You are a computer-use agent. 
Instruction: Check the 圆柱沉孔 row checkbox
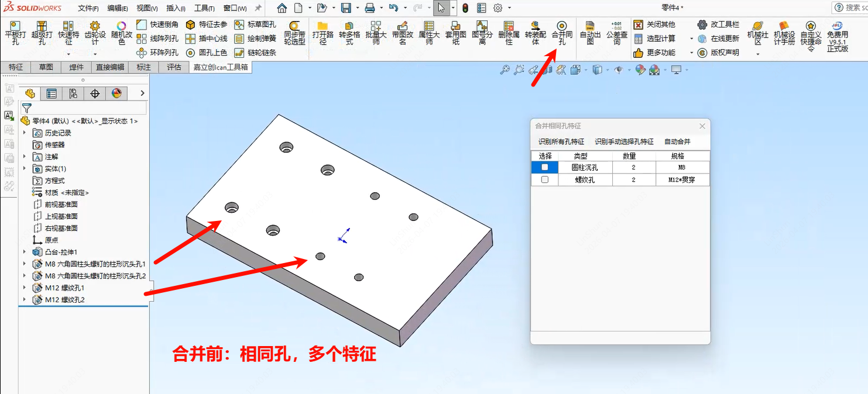(545, 167)
